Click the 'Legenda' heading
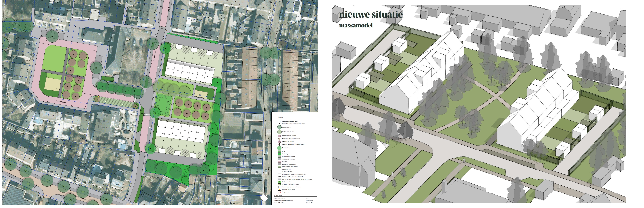 (x=281, y=117)
